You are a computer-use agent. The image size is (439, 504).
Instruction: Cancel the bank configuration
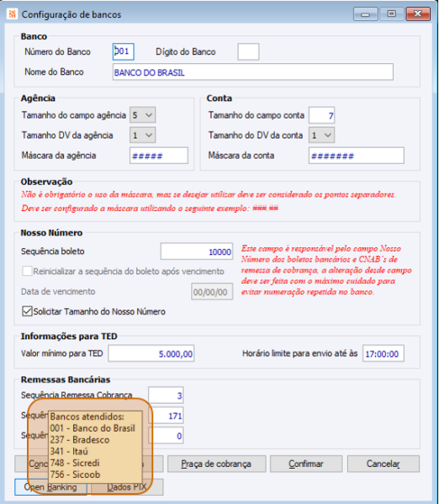(x=383, y=464)
